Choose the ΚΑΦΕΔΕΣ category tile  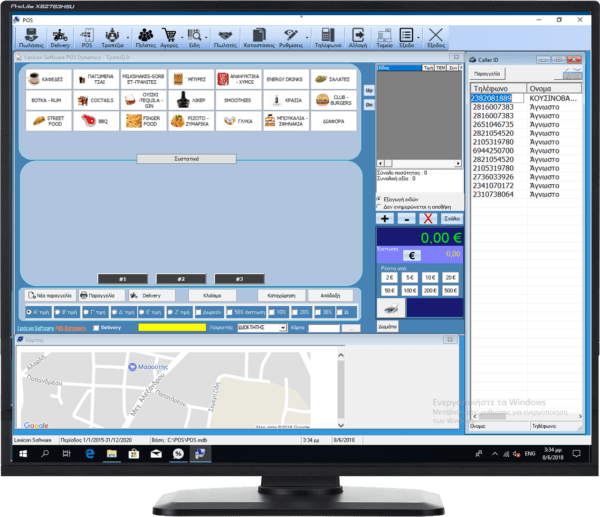(46, 78)
